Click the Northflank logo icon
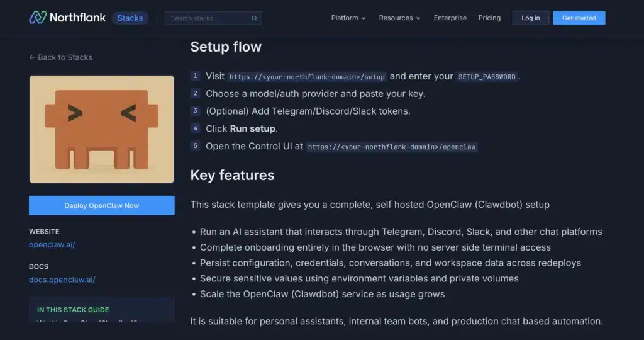This screenshot has width=644, height=340. (x=38, y=18)
